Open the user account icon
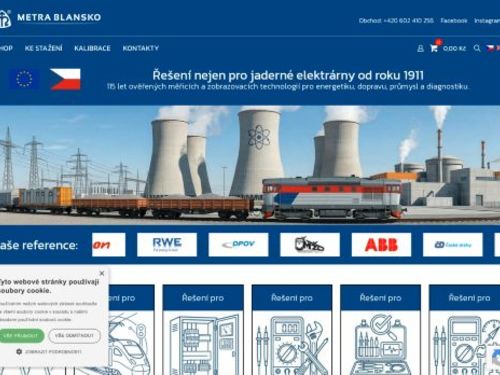 tap(420, 48)
